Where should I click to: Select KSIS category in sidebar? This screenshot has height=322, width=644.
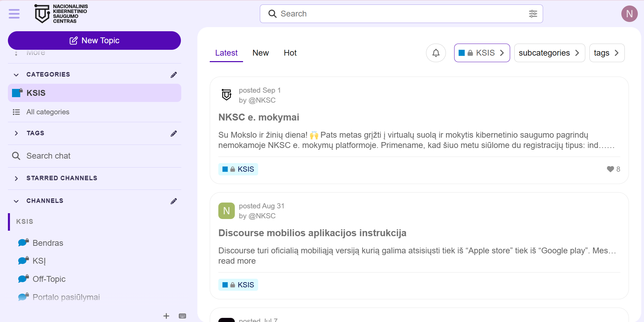(x=94, y=93)
